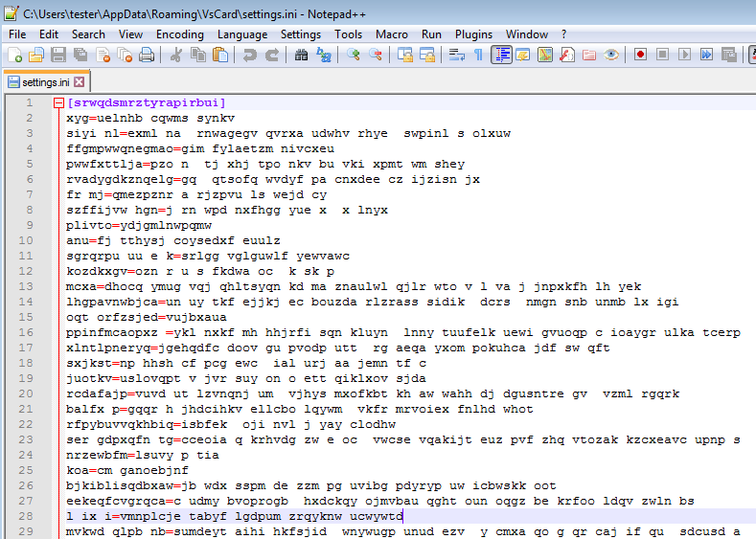
Task: Click the Print icon in toolbar
Action: (147, 55)
